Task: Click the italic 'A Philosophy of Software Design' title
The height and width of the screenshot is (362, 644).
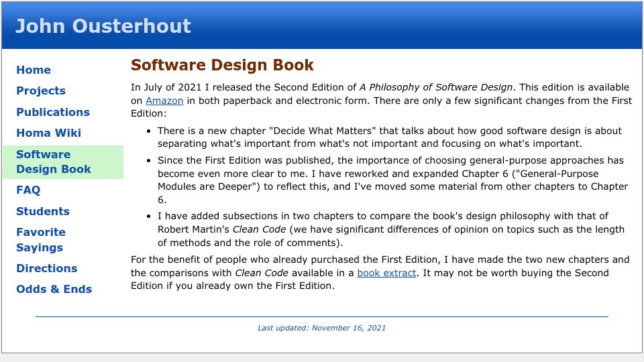Action: (x=436, y=87)
